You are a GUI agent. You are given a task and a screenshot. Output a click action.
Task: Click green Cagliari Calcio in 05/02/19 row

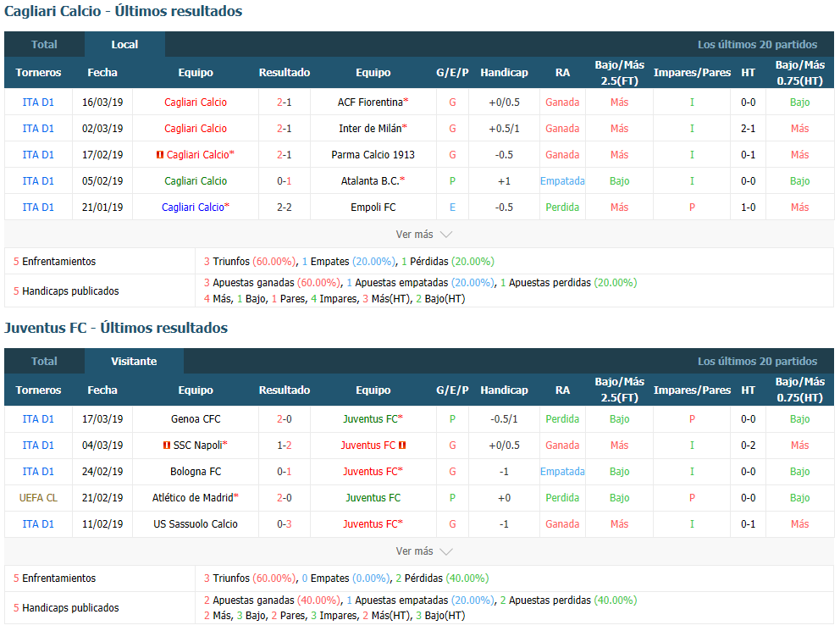tap(196, 180)
